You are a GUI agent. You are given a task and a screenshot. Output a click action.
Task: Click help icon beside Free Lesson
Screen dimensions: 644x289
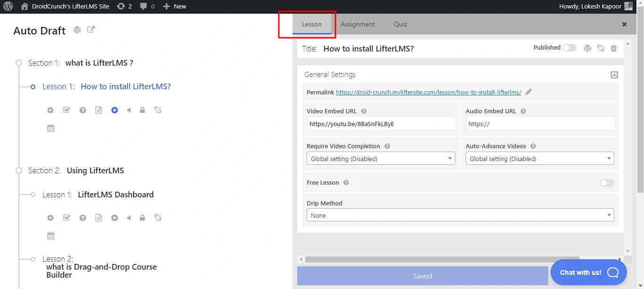pos(346,183)
